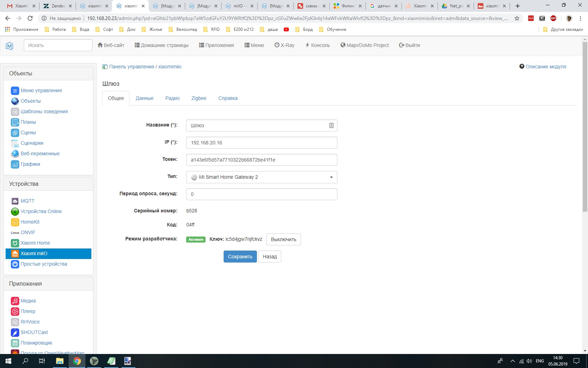This screenshot has width=588, height=368.
Task: Click the MQTT icon
Action: tap(15, 201)
